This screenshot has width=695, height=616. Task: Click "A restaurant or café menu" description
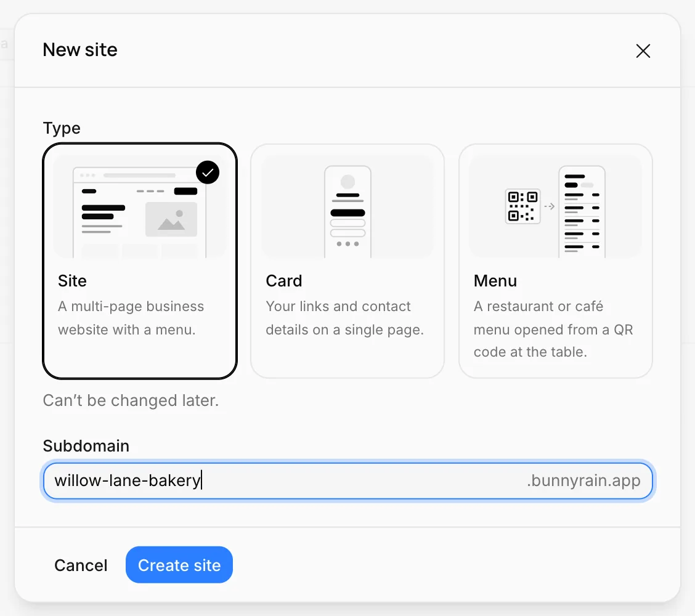tap(553, 329)
